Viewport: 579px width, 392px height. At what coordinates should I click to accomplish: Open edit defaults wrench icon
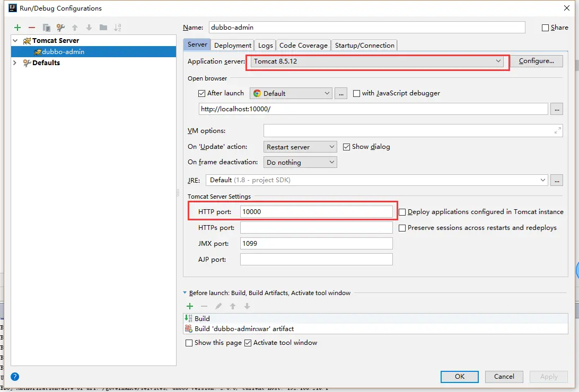(60, 28)
